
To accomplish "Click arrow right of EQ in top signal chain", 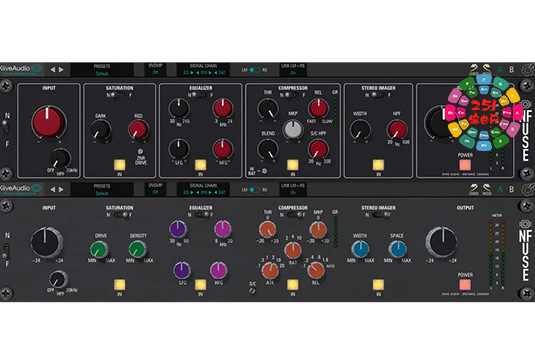I will (192, 73).
